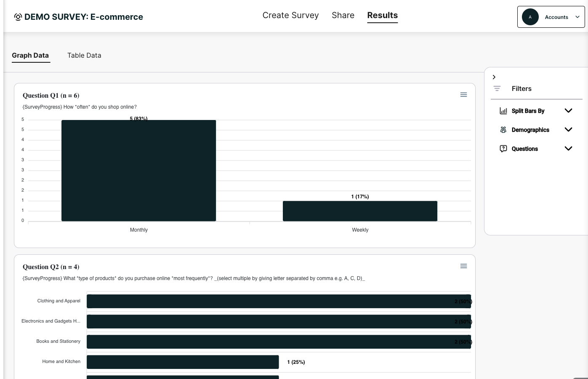588x379 pixels.
Task: Expand the Split Bars By section
Action: (x=568, y=111)
